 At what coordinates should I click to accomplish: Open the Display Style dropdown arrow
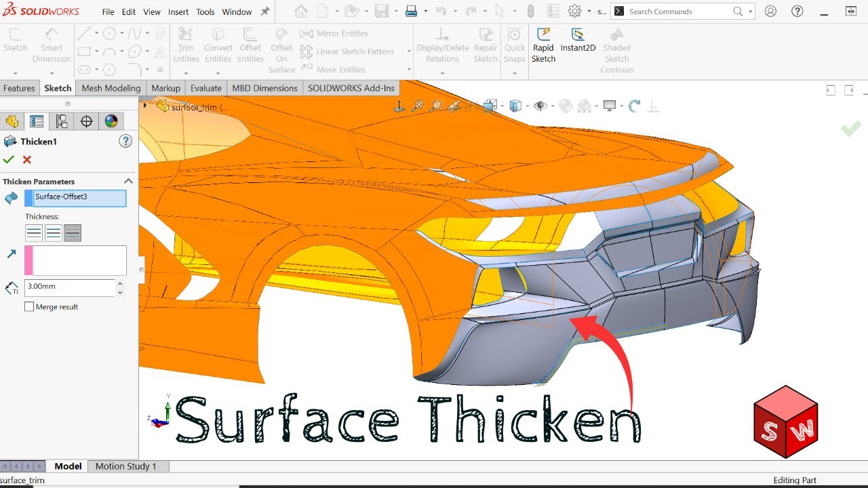pyautogui.click(x=527, y=106)
